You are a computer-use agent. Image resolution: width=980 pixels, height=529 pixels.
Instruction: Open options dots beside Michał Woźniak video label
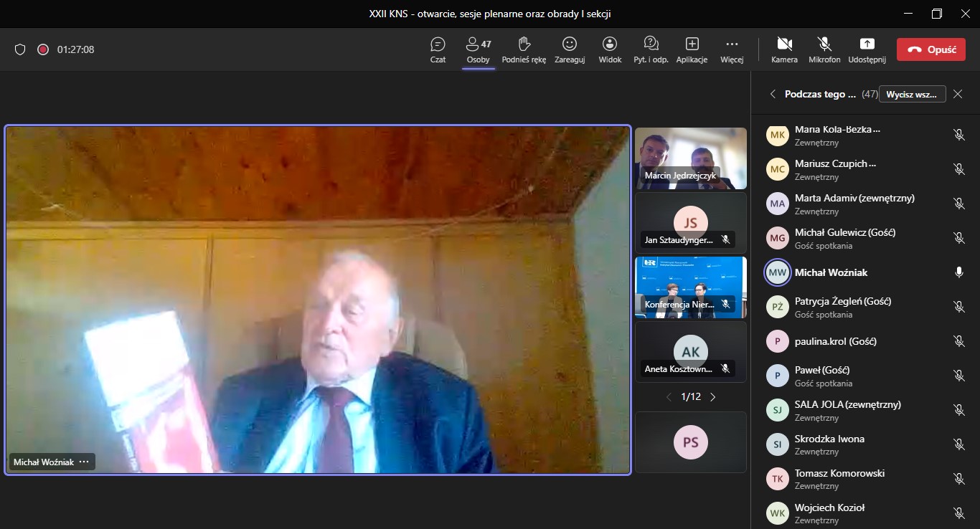pos(84,462)
